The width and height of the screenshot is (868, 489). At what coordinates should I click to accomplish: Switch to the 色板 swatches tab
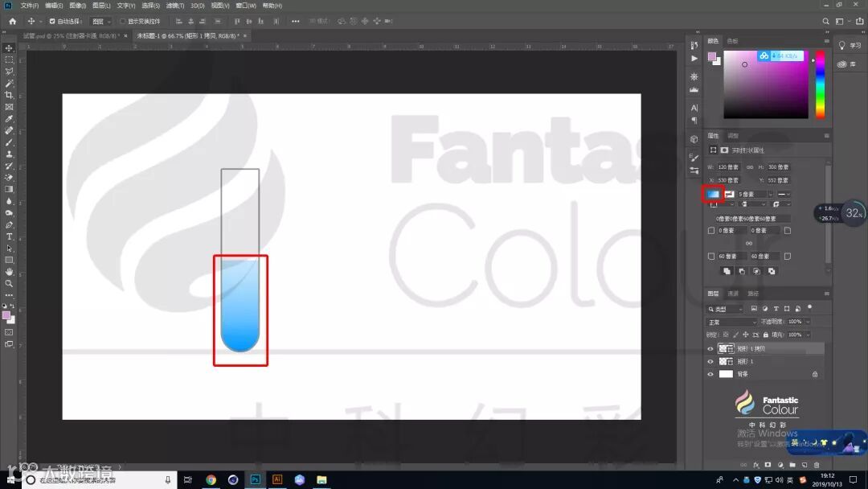click(x=732, y=41)
